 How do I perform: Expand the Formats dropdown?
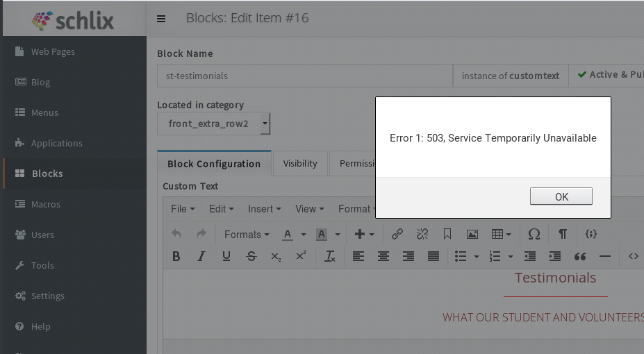tap(246, 235)
